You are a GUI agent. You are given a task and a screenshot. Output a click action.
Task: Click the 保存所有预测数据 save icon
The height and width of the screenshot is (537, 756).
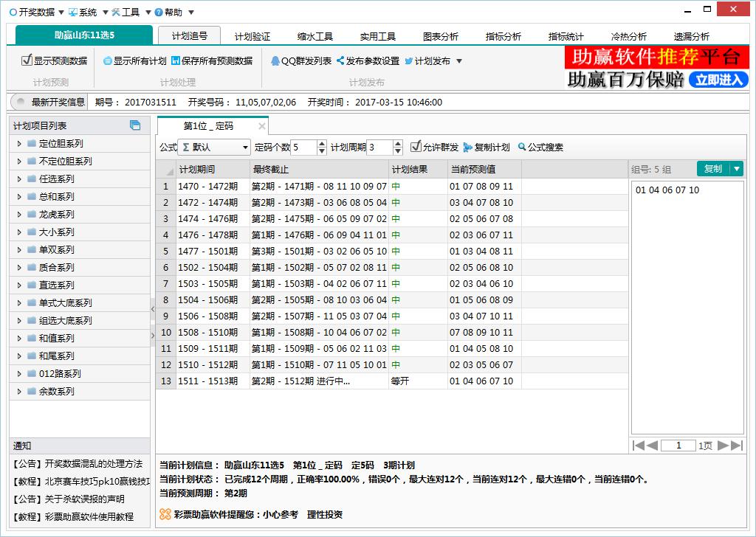tap(176, 61)
